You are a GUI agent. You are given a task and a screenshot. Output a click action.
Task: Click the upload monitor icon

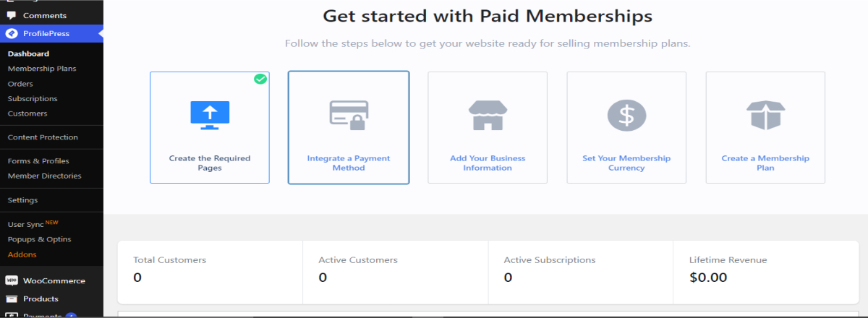(210, 115)
